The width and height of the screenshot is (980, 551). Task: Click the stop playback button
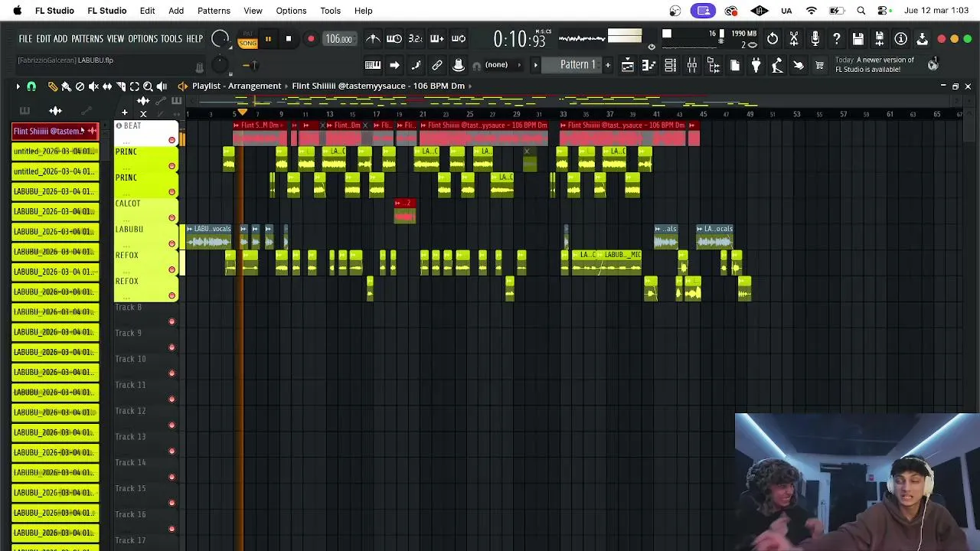tap(289, 39)
